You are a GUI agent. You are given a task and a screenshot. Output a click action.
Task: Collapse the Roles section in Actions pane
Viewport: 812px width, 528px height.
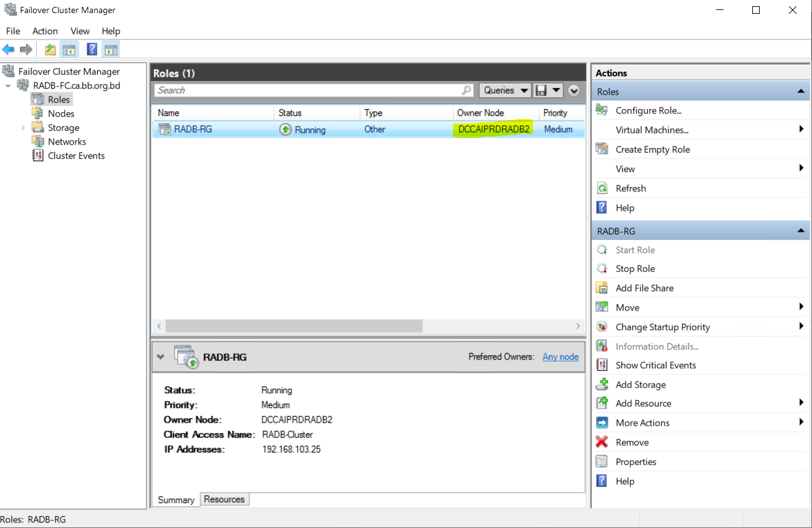[801, 92]
